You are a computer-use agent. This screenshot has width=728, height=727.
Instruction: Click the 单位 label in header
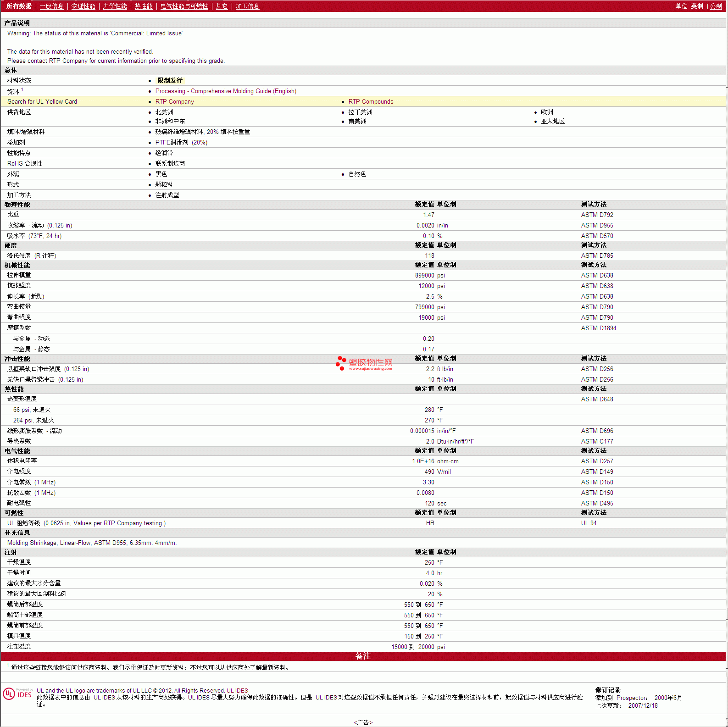(x=681, y=6)
